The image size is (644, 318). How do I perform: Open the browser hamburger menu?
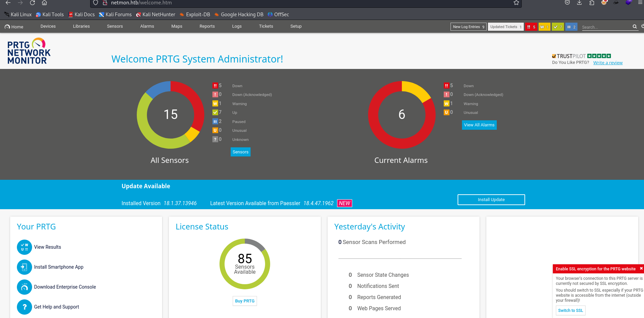(640, 3)
